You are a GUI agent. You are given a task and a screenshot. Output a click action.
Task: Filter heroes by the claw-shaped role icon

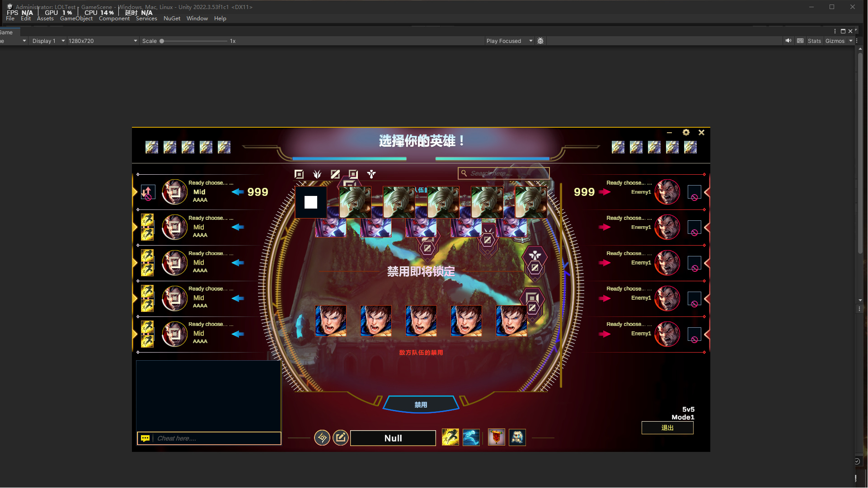[x=317, y=174]
